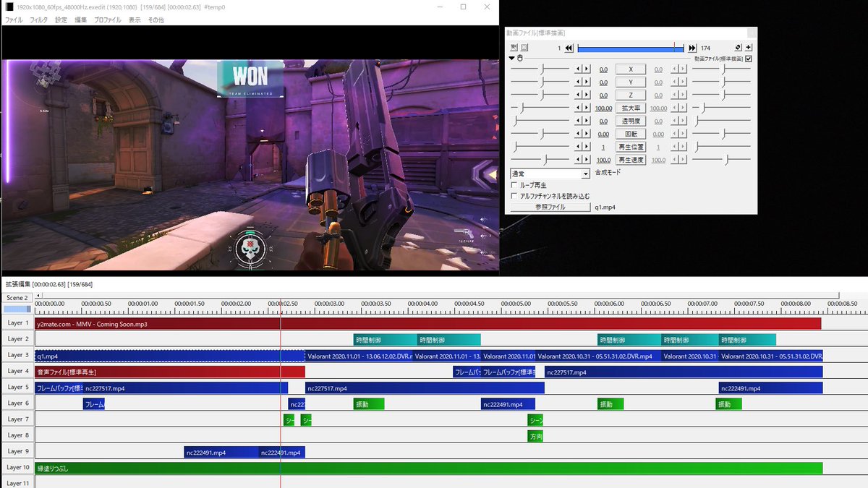Click the rotate icon beside the plus button

coord(737,48)
